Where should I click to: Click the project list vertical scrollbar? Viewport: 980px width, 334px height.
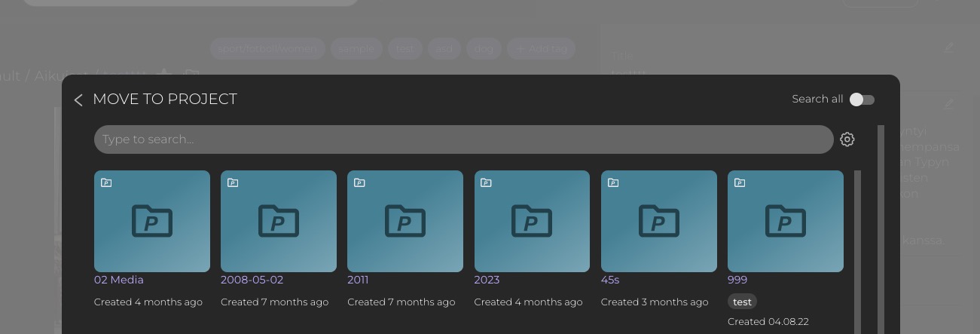point(857,249)
